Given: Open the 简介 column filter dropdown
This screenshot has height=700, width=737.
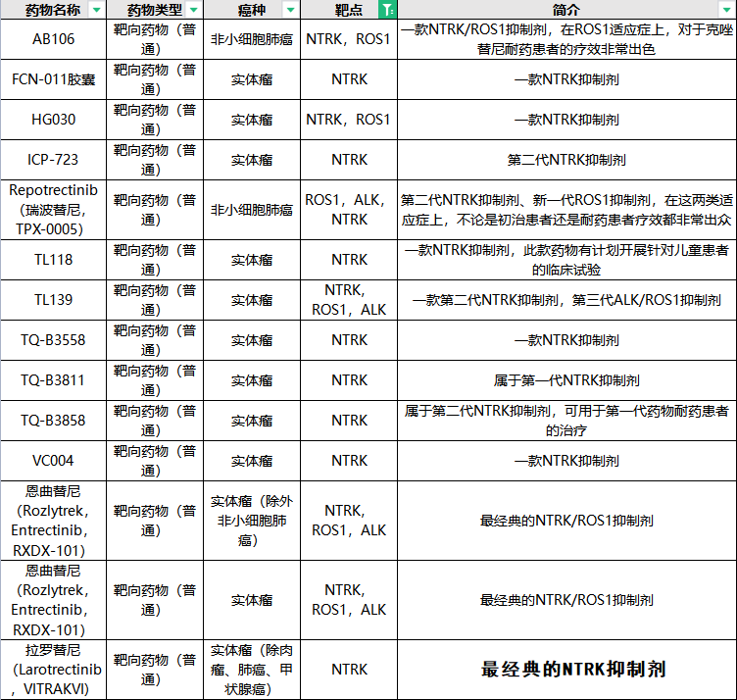Looking at the screenshot, I should (725, 10).
